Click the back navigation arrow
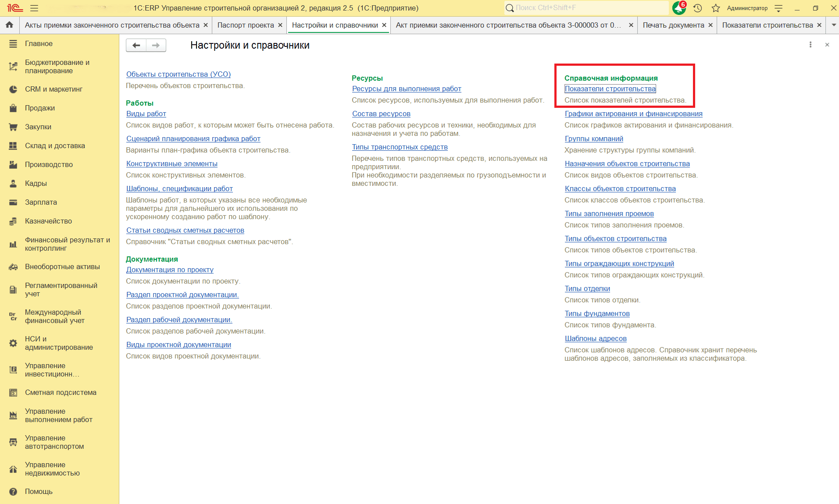Viewport: 839px width, 504px height. click(x=136, y=45)
